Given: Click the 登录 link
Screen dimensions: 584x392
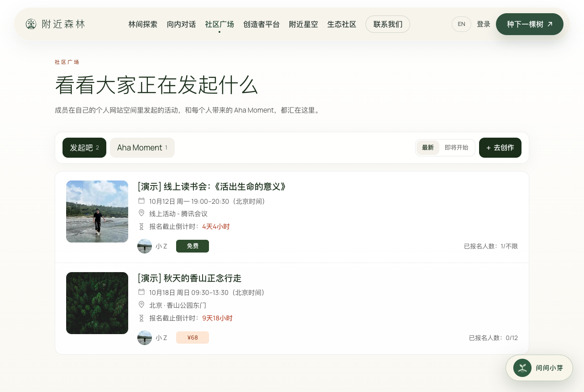Looking at the screenshot, I should 484,24.
